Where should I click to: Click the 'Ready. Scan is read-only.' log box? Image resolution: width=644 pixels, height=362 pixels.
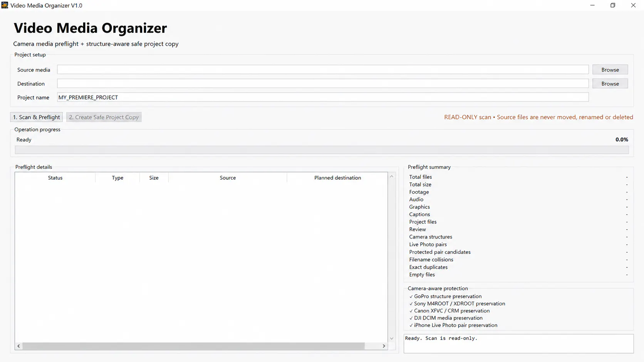(x=518, y=344)
